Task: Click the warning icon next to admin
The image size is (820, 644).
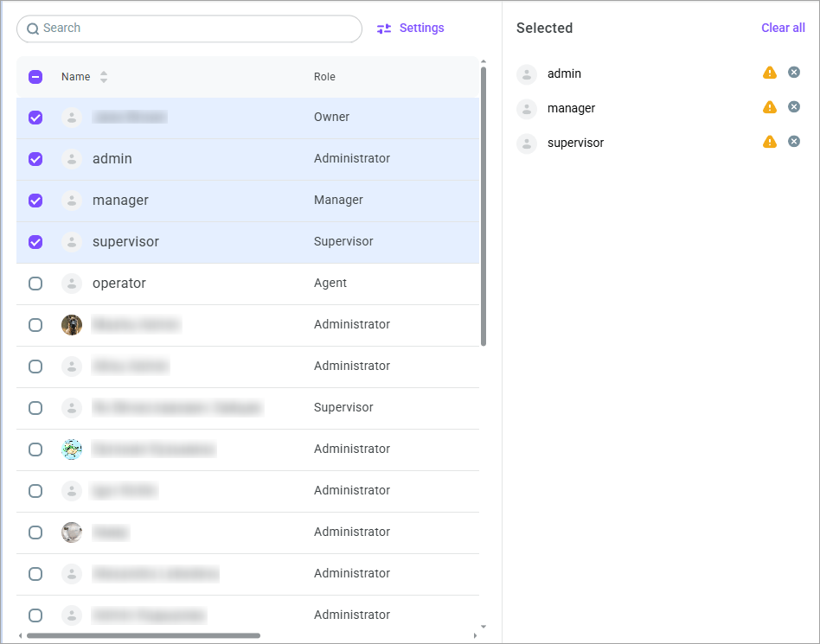Action: point(769,73)
